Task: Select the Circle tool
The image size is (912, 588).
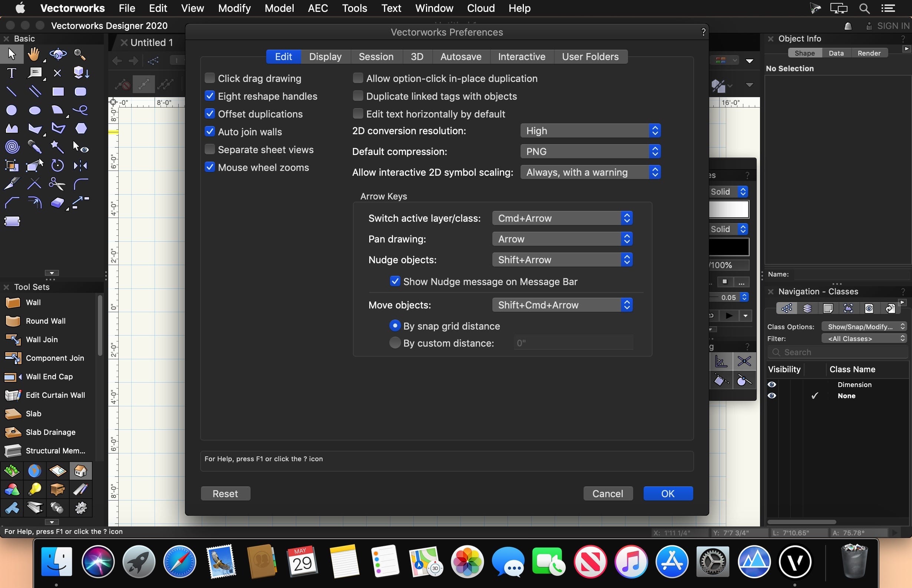Action: pos(12,110)
